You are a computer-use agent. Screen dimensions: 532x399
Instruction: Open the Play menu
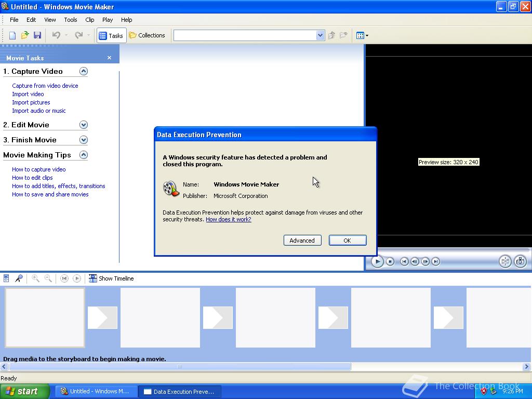click(x=108, y=20)
